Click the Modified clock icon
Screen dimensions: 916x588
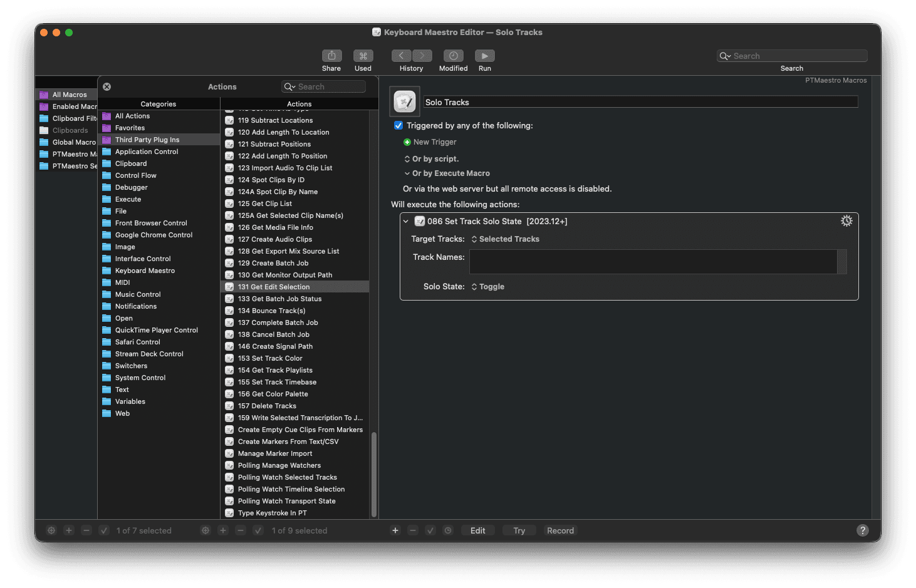click(453, 56)
